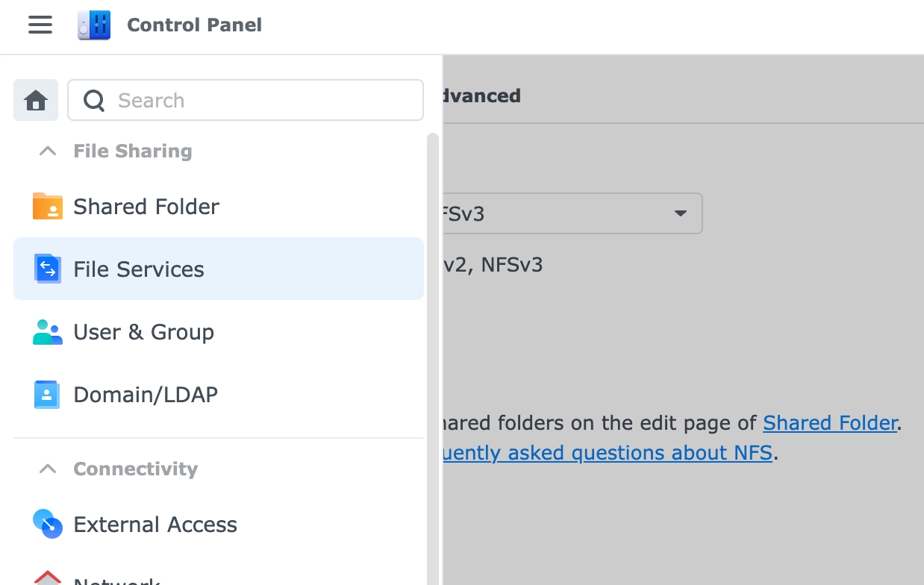The image size is (924, 585).
Task: Collapse the File Sharing section
Action: [48, 151]
